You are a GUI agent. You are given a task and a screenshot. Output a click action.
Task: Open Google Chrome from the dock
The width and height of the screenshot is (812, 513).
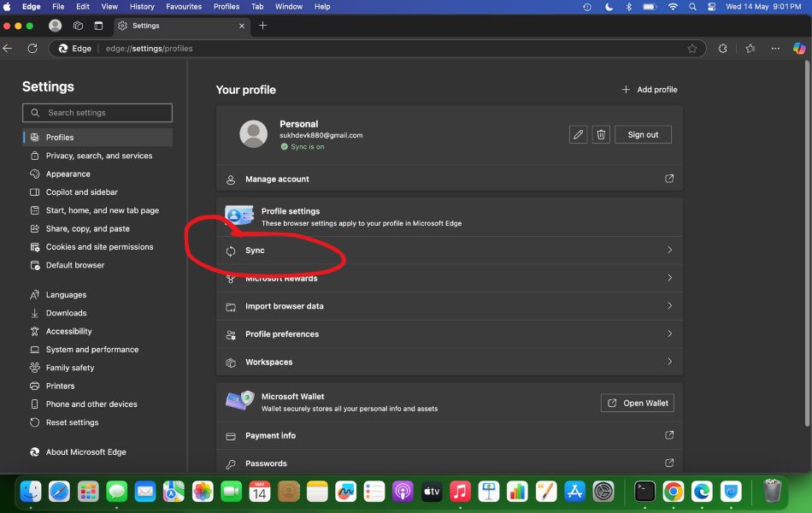click(674, 491)
